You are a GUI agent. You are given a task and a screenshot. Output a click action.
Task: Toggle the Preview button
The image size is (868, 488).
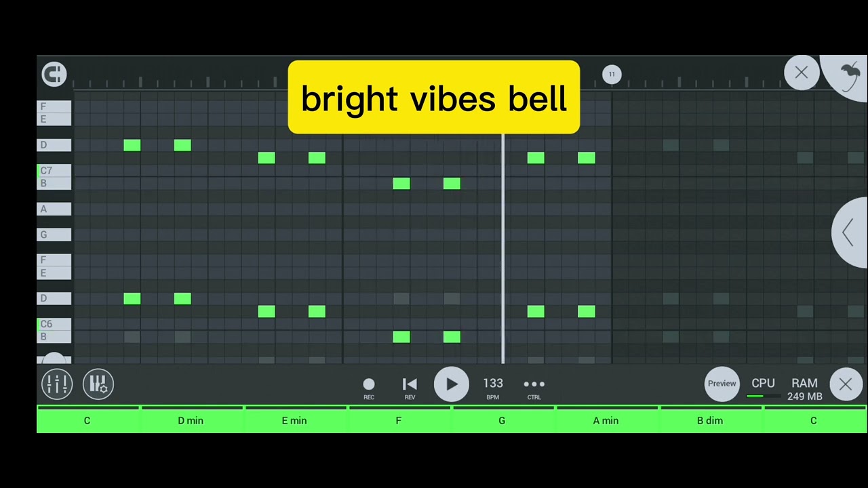click(722, 384)
